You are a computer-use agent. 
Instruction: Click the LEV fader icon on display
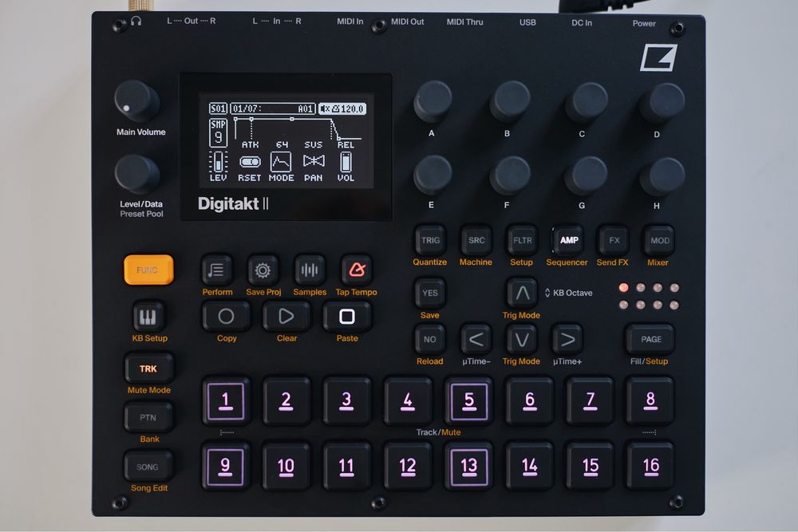coord(218,162)
